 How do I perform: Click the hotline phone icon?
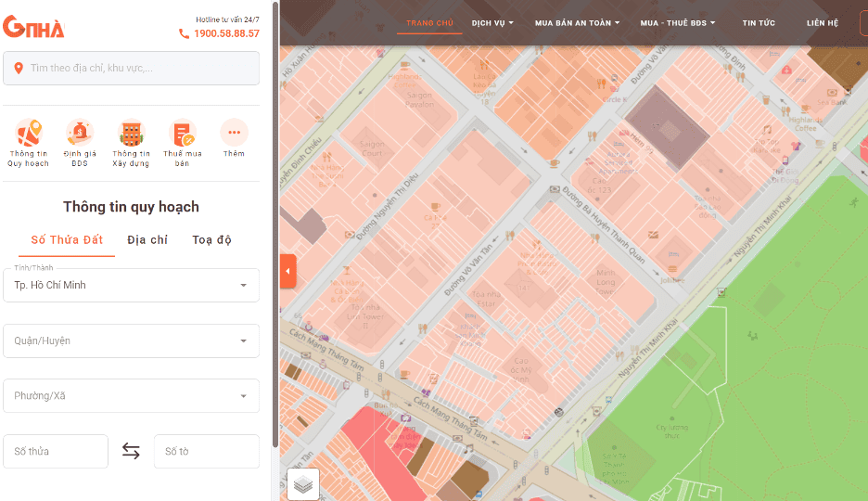[184, 33]
